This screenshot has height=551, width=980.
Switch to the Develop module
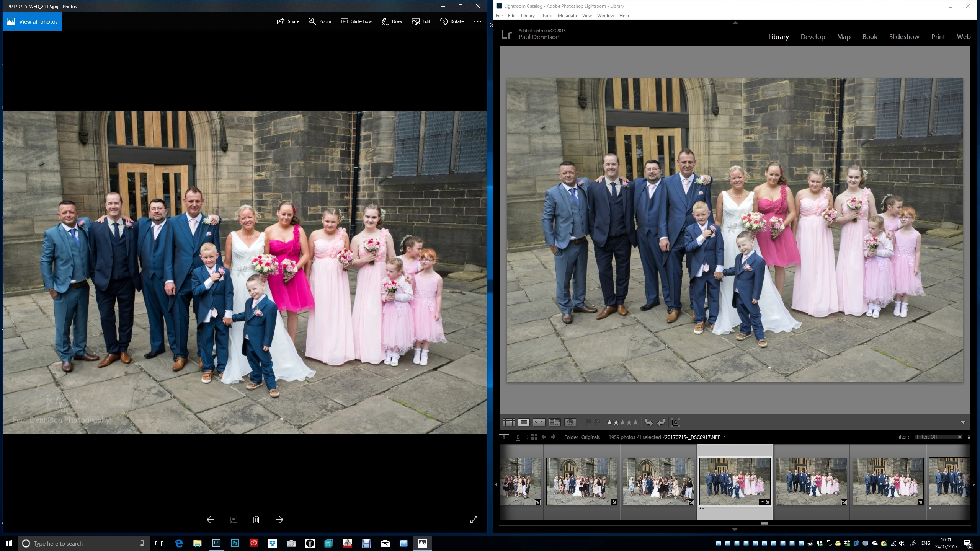(813, 37)
